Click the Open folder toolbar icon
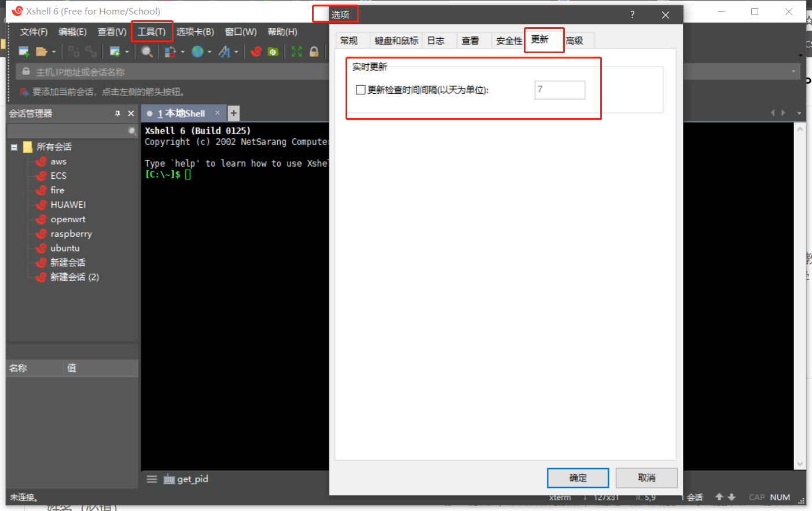 pyautogui.click(x=41, y=52)
